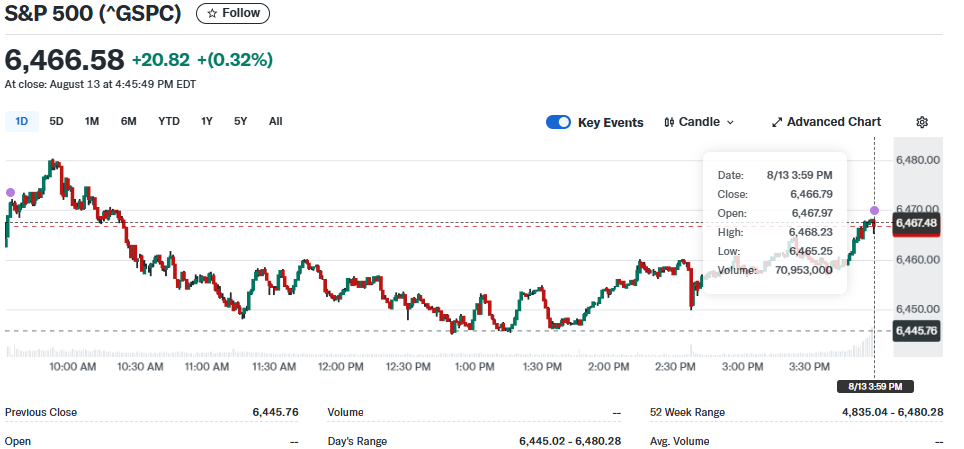Click the 1:00 PM time axis label
The image size is (964, 449).
474,367
